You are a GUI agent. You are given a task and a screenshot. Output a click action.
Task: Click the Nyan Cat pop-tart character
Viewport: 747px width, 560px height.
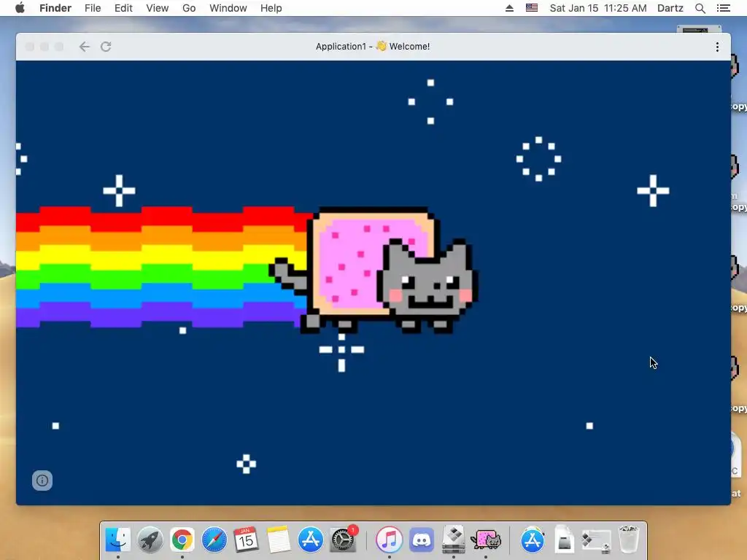click(x=374, y=270)
